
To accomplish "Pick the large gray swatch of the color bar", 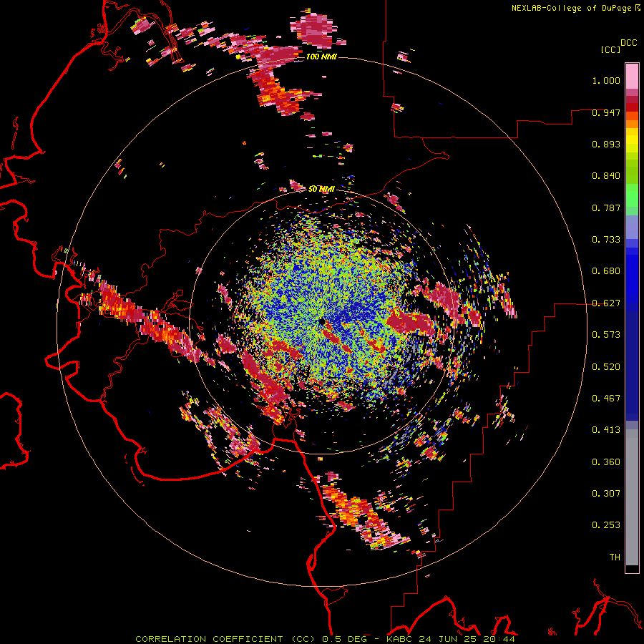I will pos(632,497).
